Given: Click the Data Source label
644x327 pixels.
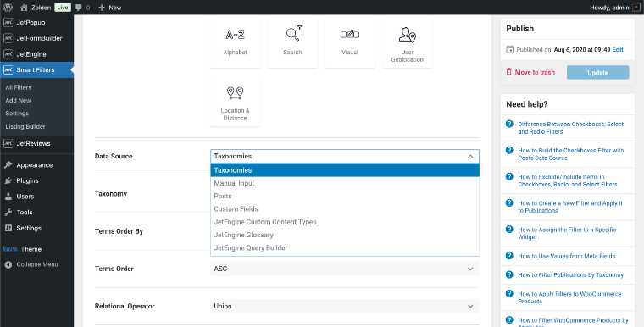Looking at the screenshot, I should [114, 156].
